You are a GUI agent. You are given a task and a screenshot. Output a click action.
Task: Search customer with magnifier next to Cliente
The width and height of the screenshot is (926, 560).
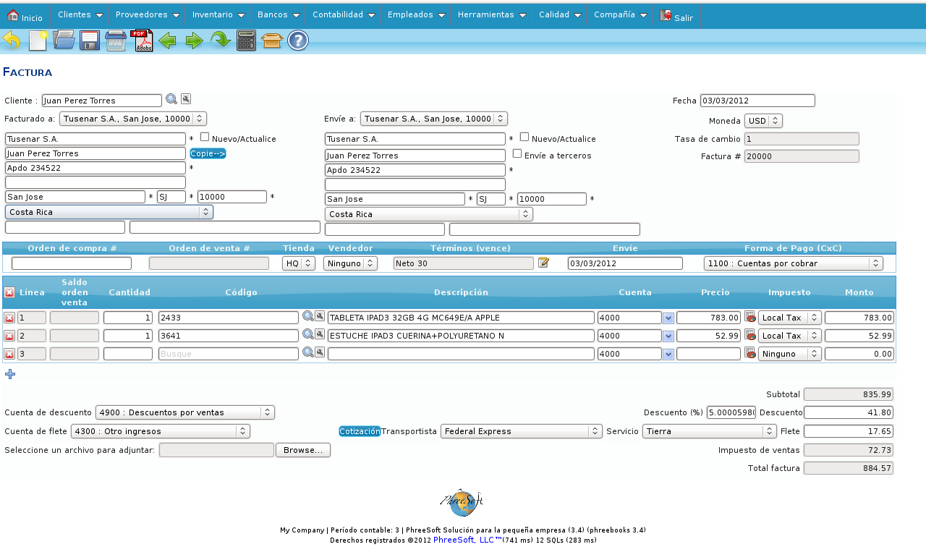(171, 99)
